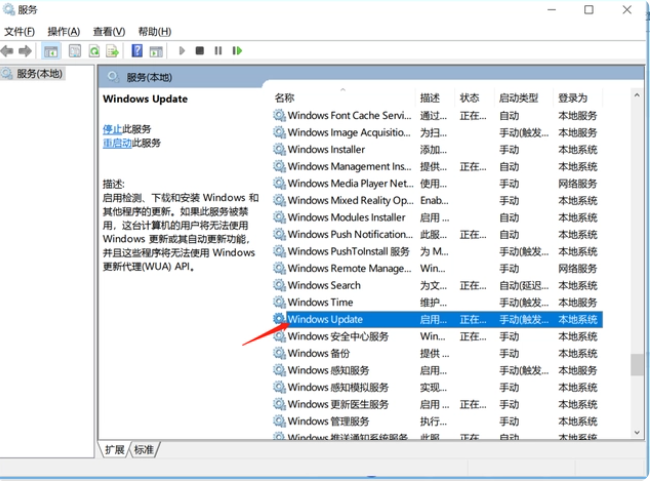Select the Windows 更新医生服务 name
The width and height of the screenshot is (651, 481).
338,404
